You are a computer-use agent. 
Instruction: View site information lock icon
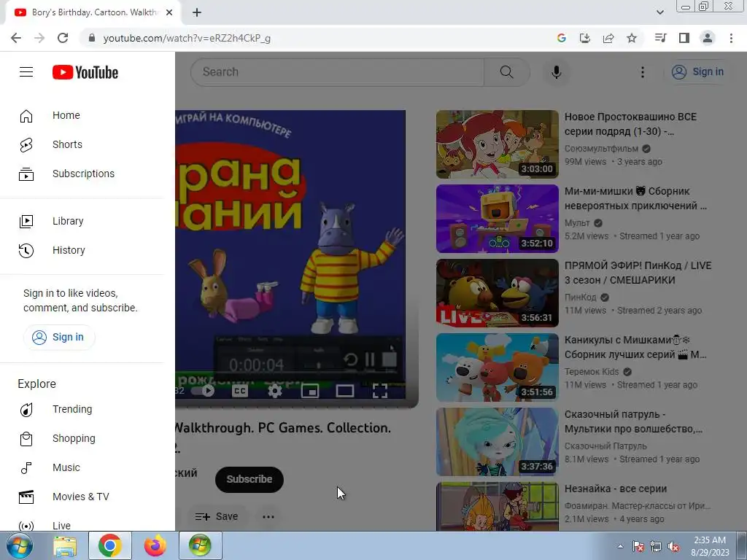92,38
